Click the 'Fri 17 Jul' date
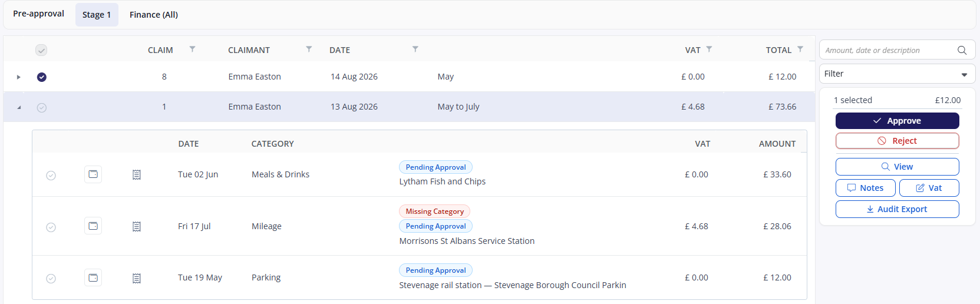980x304 pixels. (x=194, y=226)
